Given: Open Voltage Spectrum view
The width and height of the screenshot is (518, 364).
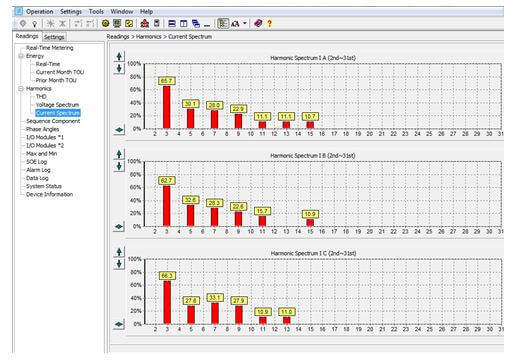Looking at the screenshot, I should [57, 105].
